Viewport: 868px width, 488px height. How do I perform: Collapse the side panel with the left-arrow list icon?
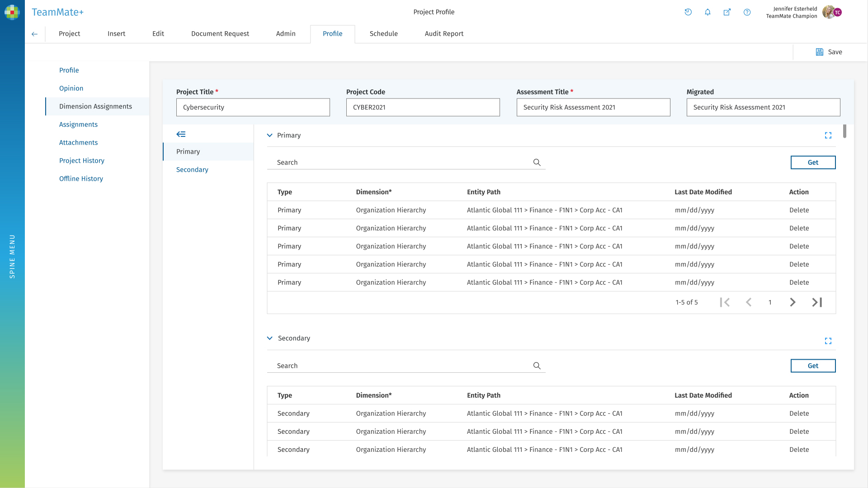tap(181, 134)
